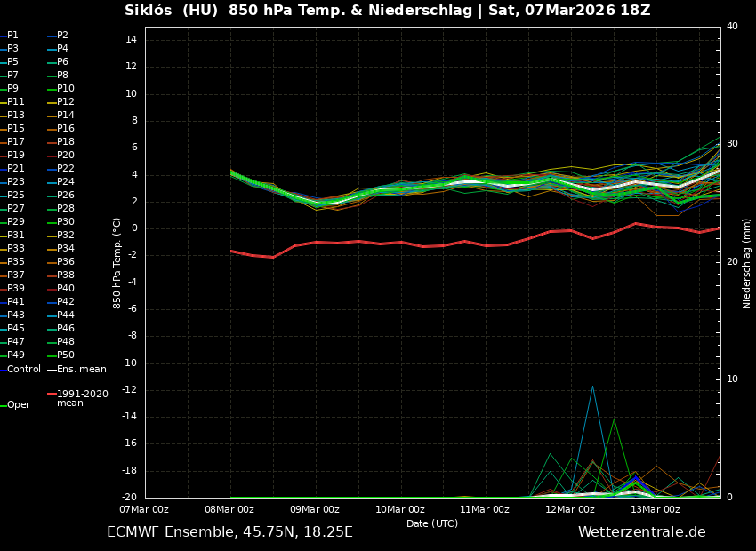The height and width of the screenshot is (551, 756).
Task: Click the P36 legend entry
Action: click(66, 262)
